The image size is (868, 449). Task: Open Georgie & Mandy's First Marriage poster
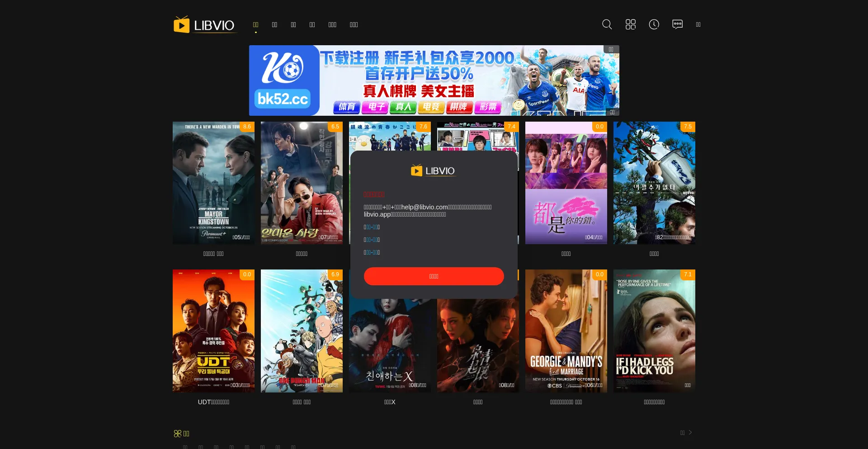(x=566, y=331)
